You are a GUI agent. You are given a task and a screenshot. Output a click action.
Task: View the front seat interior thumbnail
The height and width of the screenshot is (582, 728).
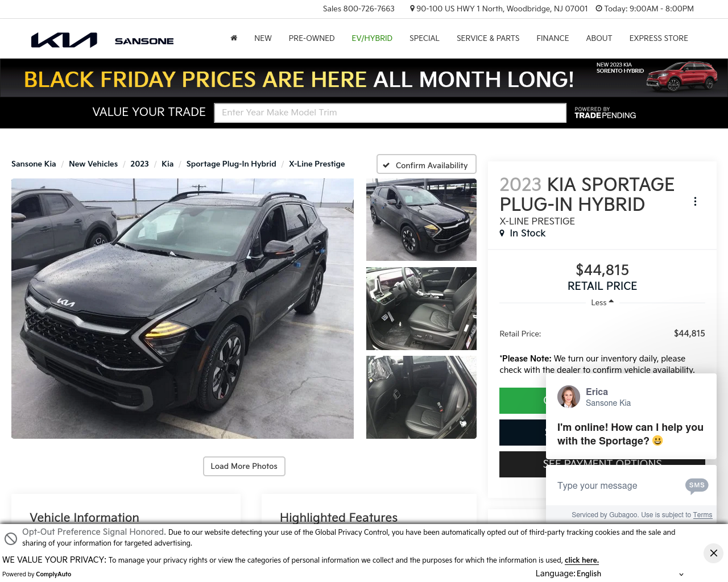coord(421,309)
